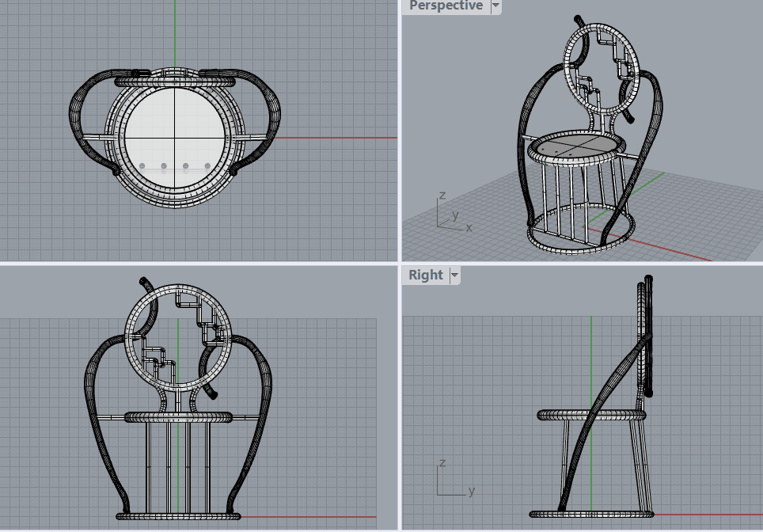763x532 pixels.
Task: Select the leftmost point on seat in top-left view
Action: [142, 166]
